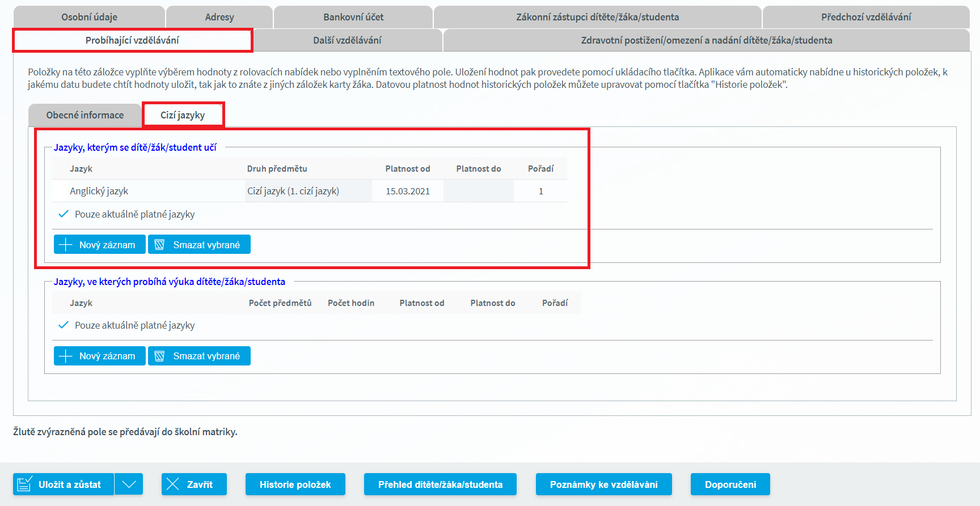Image resolution: width=980 pixels, height=506 pixels.
Task: Switch to Obecné informace sub-tab
Action: pyautogui.click(x=85, y=115)
